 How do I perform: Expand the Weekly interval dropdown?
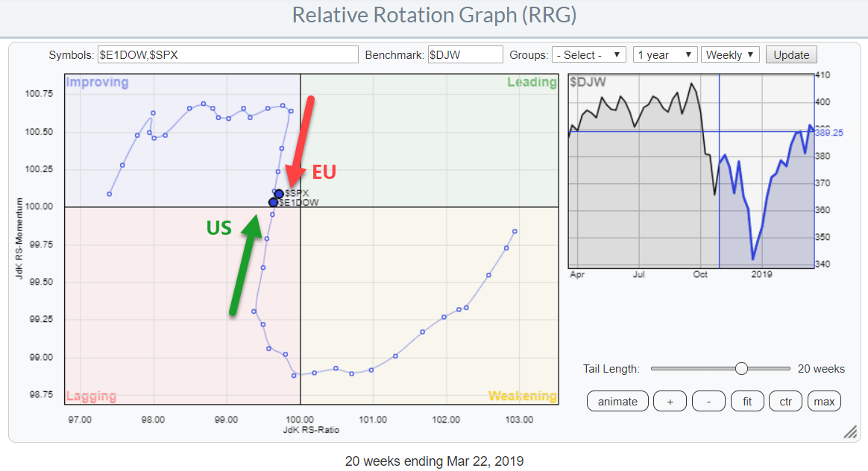[730, 55]
